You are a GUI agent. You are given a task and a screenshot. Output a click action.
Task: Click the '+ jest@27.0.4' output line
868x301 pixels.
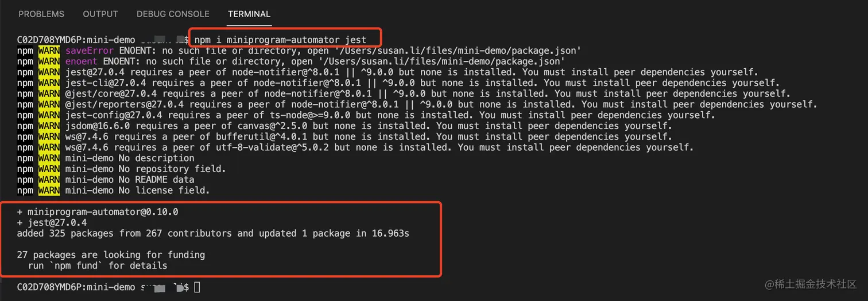52,222
